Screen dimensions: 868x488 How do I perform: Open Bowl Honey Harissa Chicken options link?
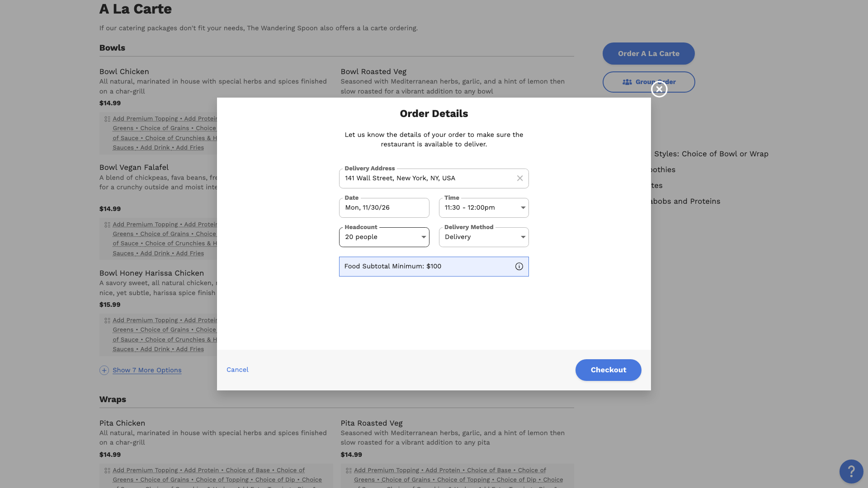[x=165, y=335]
